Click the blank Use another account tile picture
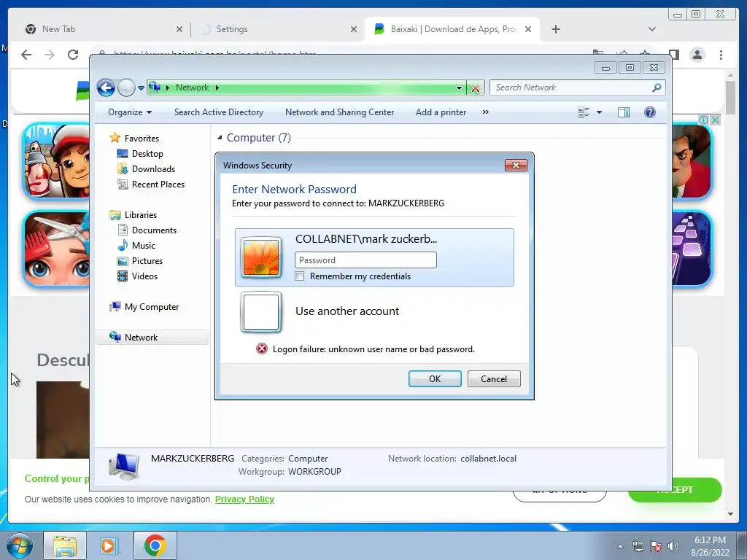The height and width of the screenshot is (560, 747). (261, 312)
